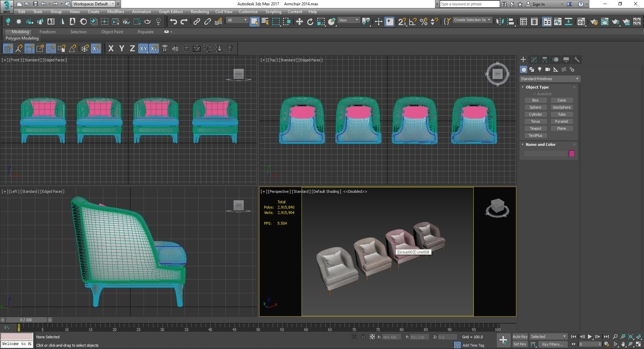Click the Redo arrow in main toolbar
This screenshot has height=349, width=644.
[x=184, y=22]
